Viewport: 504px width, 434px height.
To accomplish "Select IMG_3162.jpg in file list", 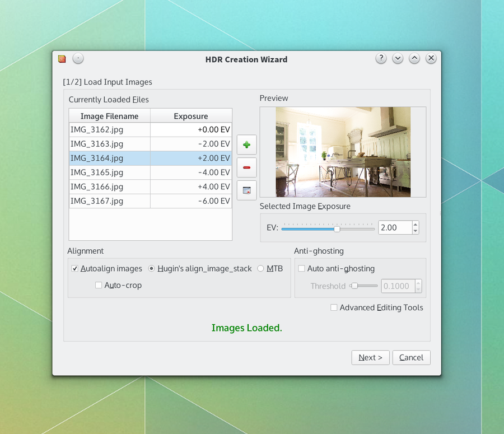I will [x=110, y=129].
